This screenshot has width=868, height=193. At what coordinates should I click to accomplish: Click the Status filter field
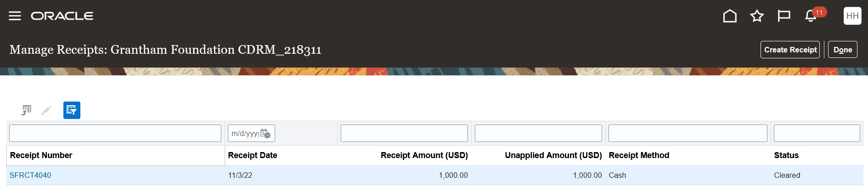tap(817, 133)
